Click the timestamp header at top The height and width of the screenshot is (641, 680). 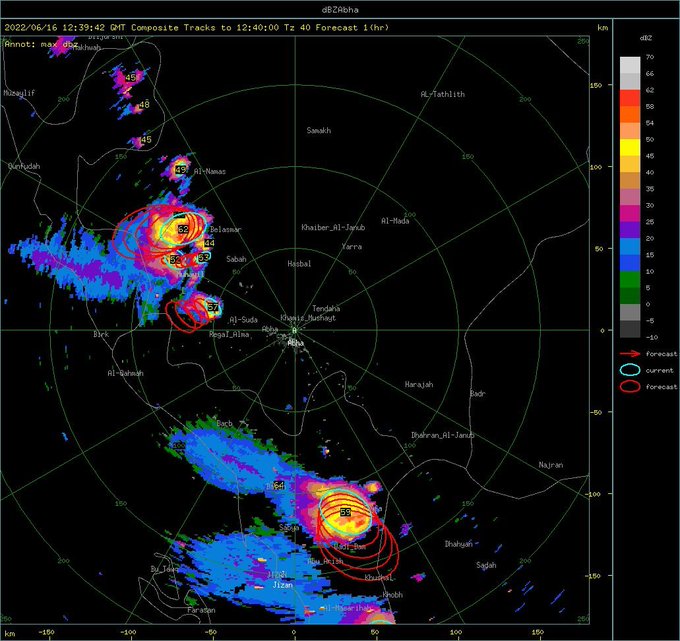[x=140, y=29]
